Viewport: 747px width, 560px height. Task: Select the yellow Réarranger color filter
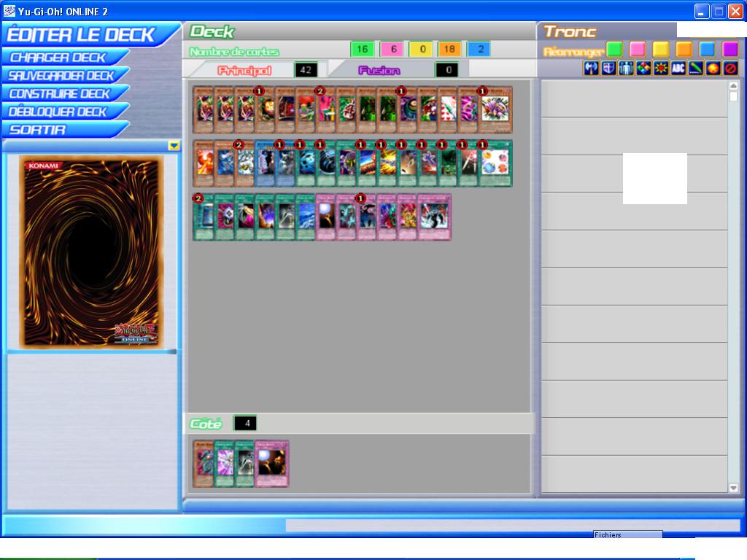tap(661, 49)
